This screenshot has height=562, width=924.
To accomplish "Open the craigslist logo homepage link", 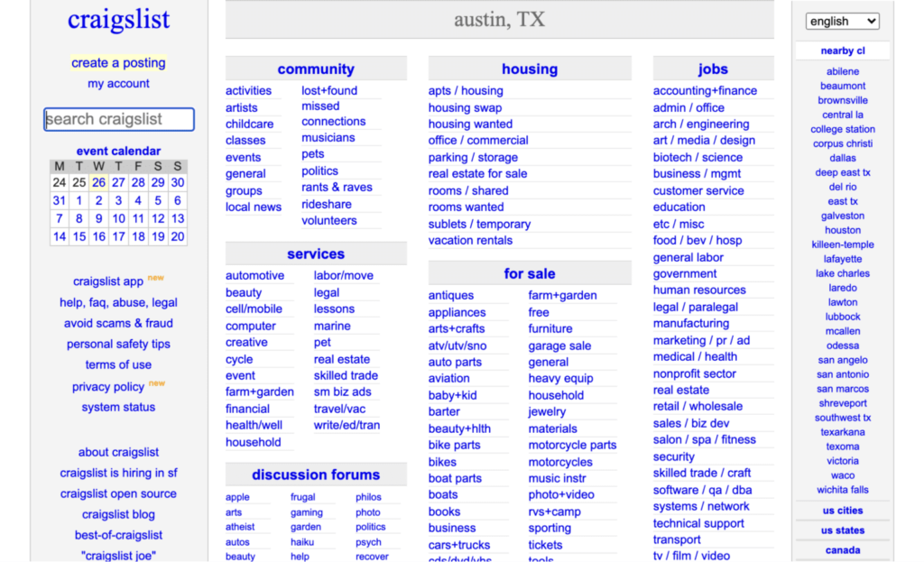I will [118, 21].
